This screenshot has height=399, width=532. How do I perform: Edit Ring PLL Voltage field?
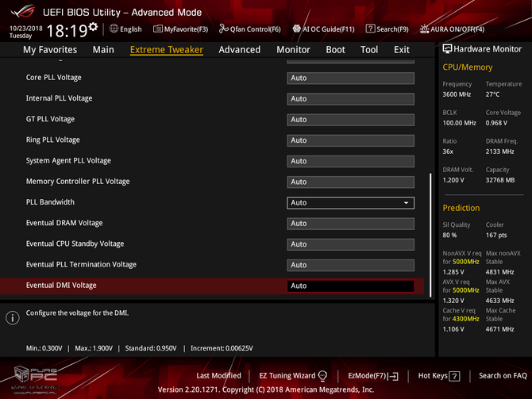pos(350,140)
